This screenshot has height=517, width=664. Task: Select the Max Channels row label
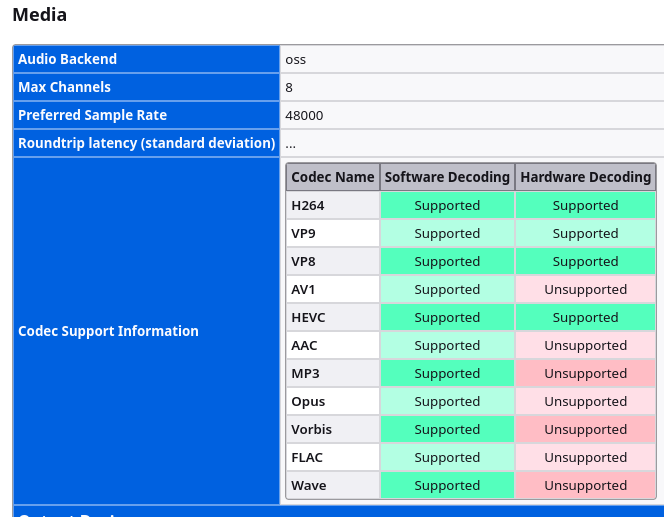64,87
